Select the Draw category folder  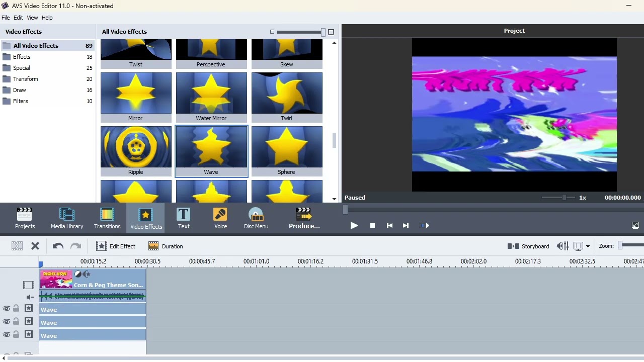click(x=47, y=90)
